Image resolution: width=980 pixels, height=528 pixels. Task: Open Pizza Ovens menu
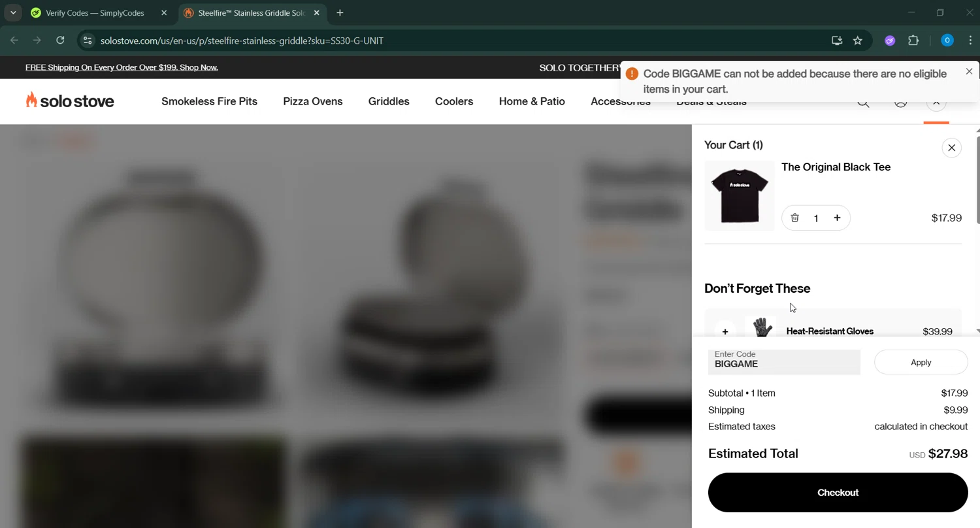click(313, 101)
